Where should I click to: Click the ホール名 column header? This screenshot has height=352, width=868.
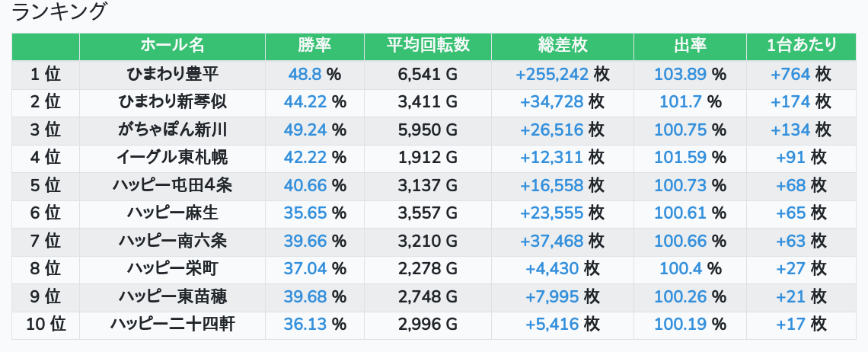pyautogui.click(x=173, y=46)
